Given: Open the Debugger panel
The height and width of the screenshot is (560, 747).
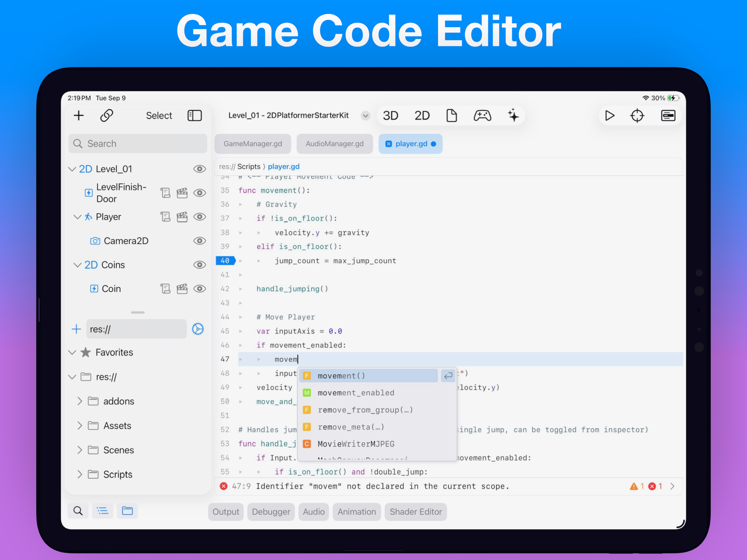Looking at the screenshot, I should coord(271,512).
